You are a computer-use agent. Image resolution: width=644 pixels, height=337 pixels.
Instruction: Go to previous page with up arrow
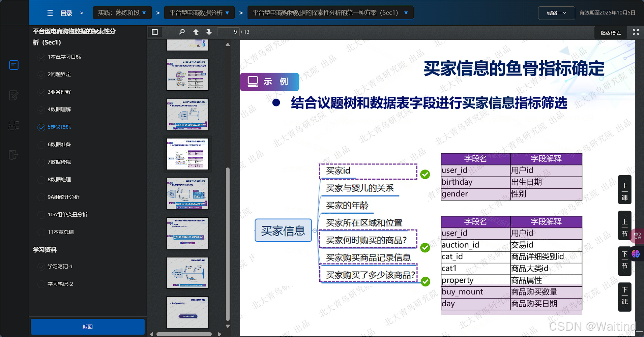click(x=196, y=32)
